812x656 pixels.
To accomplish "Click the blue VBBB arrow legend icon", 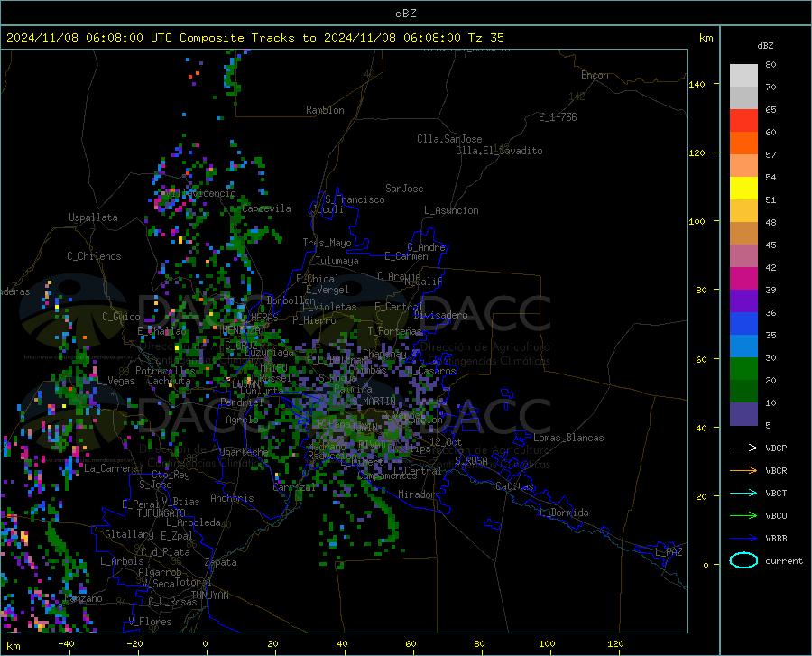I will click(x=743, y=538).
